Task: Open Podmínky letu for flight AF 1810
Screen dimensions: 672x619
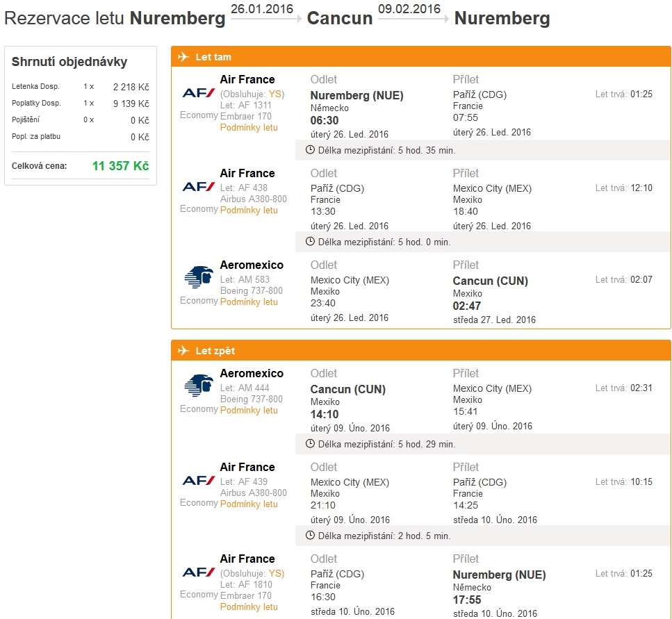Action: [x=249, y=606]
